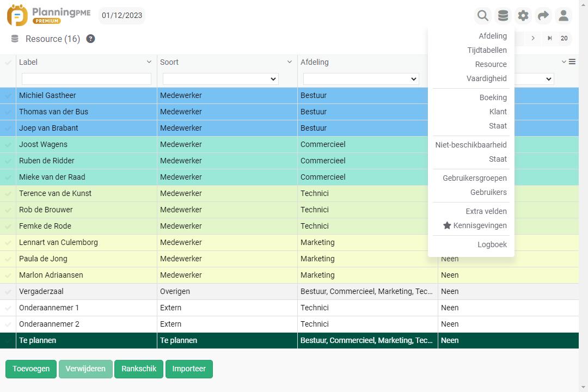The height and width of the screenshot is (392, 588).
Task: Open the database data menu icon
Action: [x=503, y=16]
